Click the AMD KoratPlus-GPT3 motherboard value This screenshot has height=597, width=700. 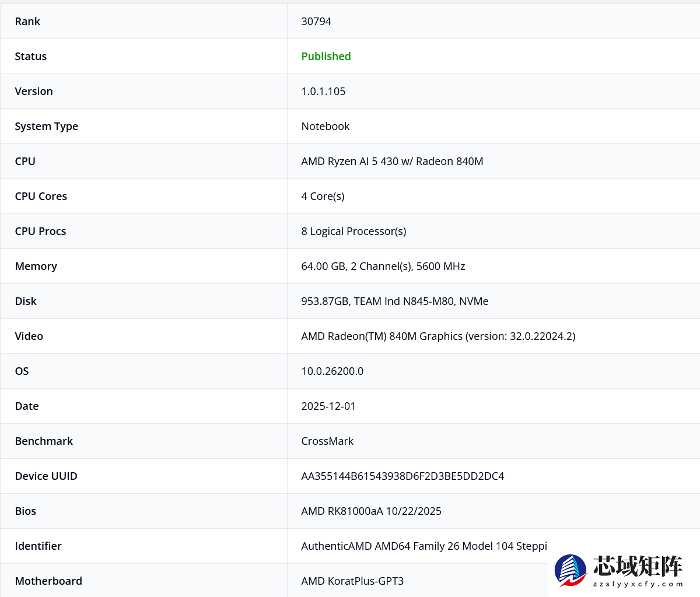pyautogui.click(x=352, y=581)
